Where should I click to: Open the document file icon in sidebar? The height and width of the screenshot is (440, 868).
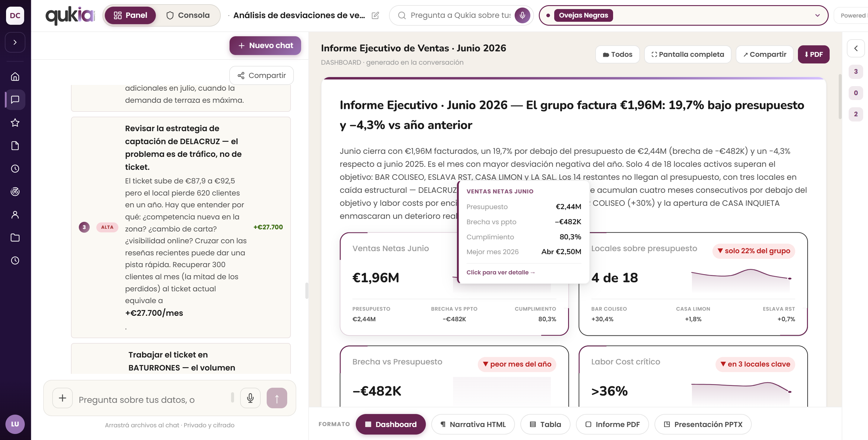pyautogui.click(x=15, y=146)
